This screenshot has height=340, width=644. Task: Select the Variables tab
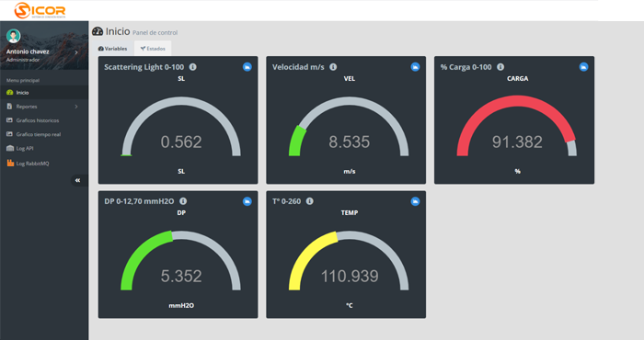[112, 49]
